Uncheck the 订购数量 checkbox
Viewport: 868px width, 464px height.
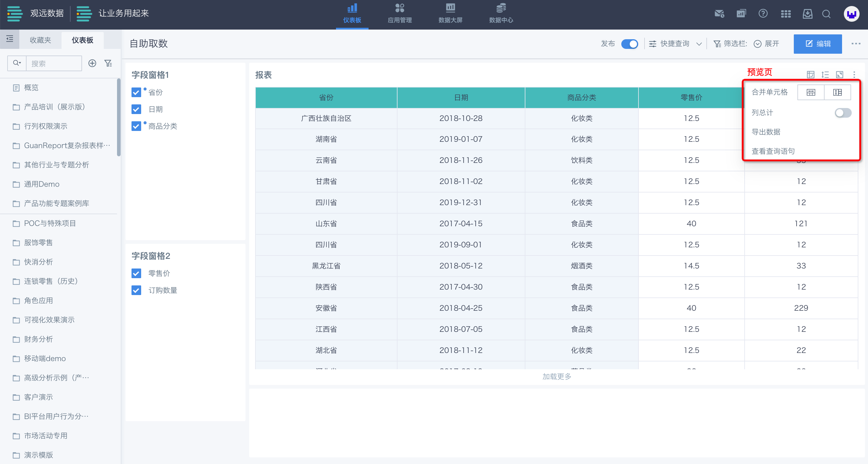point(136,290)
